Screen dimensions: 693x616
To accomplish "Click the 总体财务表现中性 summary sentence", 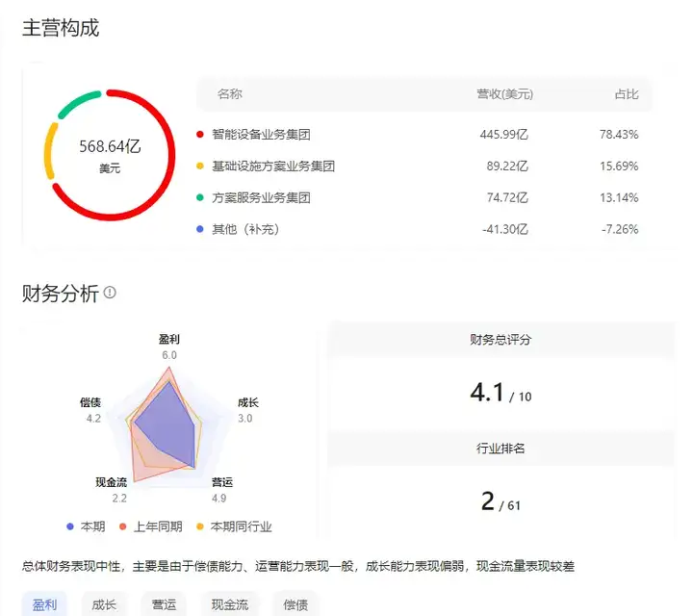I will pyautogui.click(x=297, y=566).
